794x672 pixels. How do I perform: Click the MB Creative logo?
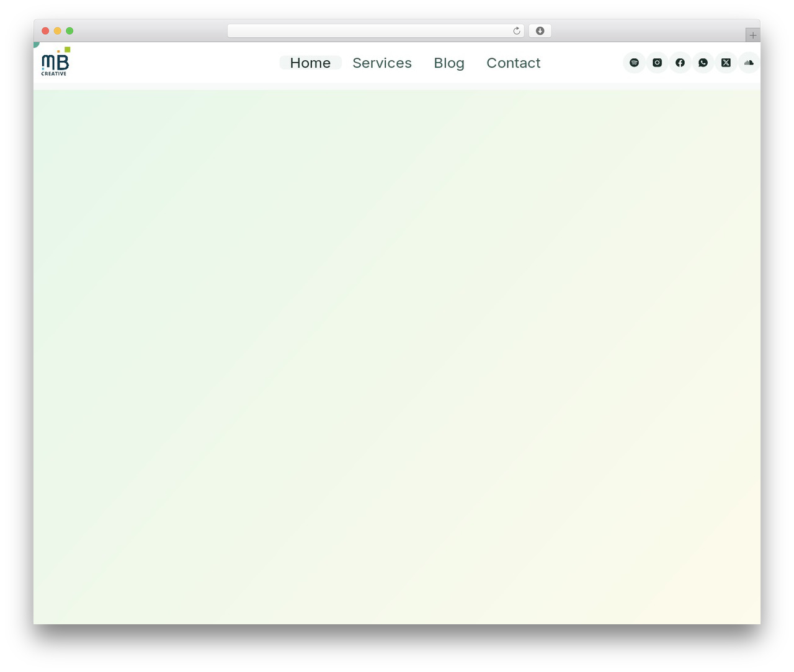56,61
